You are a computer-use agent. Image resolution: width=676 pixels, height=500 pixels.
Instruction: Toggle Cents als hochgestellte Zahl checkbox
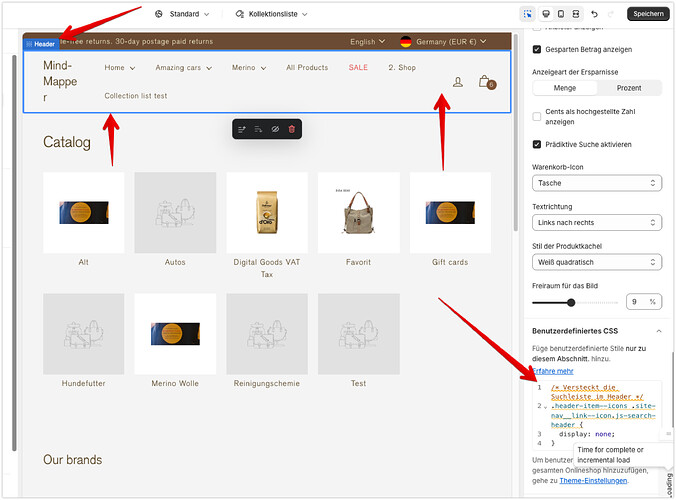(x=537, y=116)
